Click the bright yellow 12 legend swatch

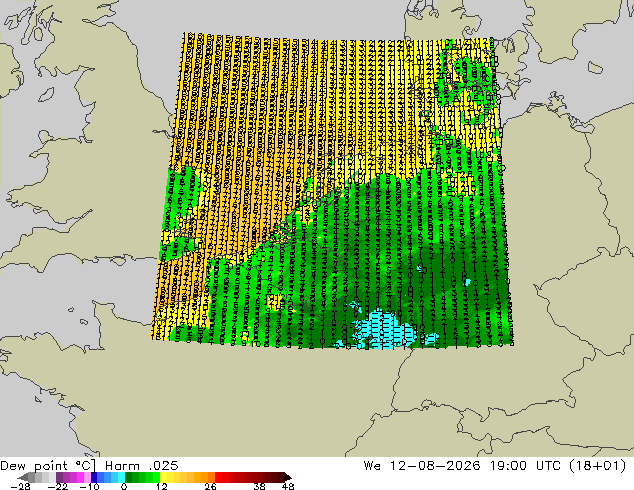coord(163,477)
